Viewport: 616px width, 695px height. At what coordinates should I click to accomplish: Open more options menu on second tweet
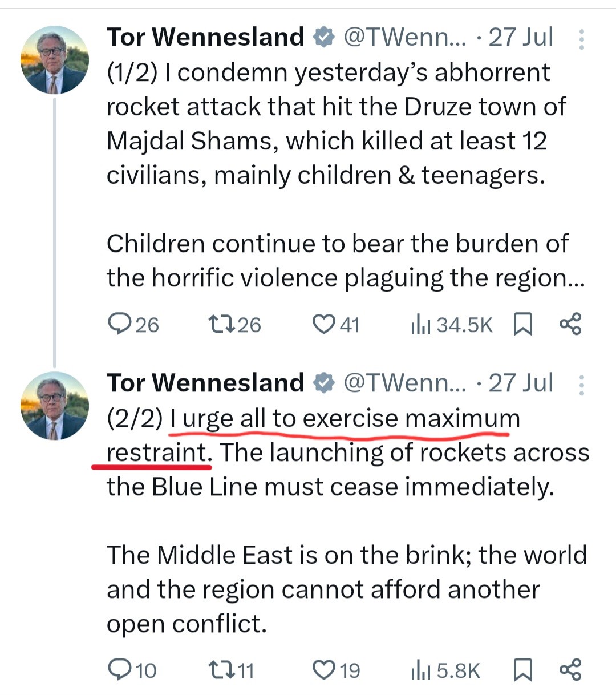[x=581, y=385]
